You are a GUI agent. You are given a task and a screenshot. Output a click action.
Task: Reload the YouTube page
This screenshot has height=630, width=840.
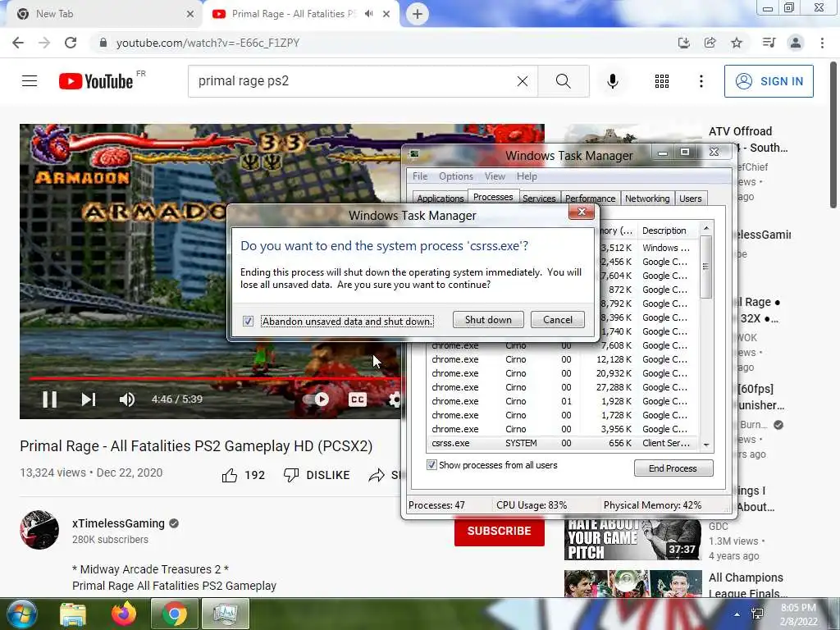pyautogui.click(x=71, y=43)
